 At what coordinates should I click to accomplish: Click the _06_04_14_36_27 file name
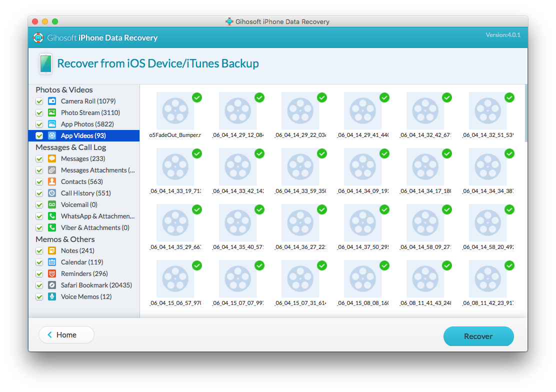[300, 247]
